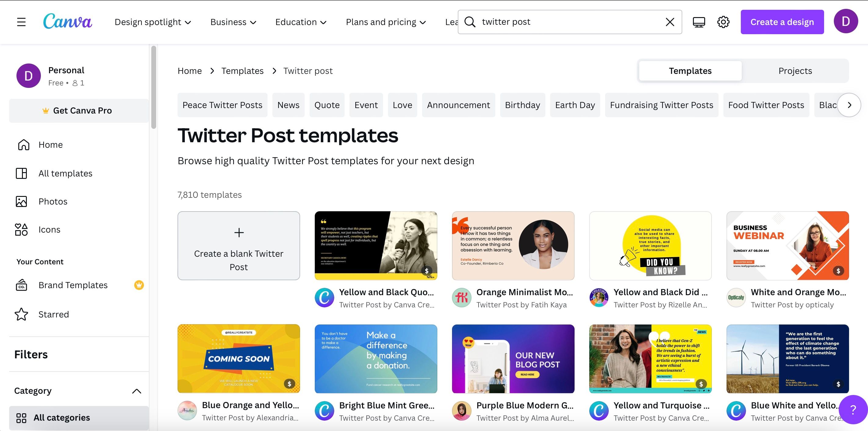Open Brand Templates in sidebar
Screen dimensions: 868x431
[73, 285]
